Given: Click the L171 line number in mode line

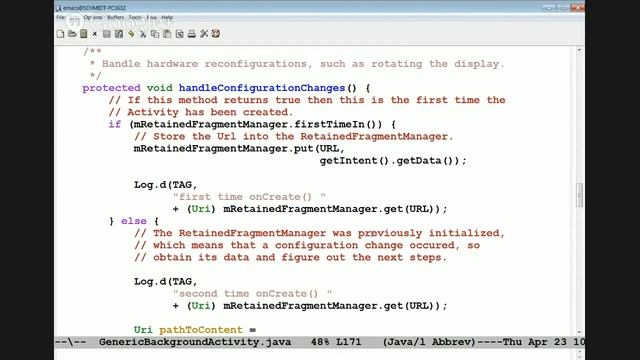Looking at the screenshot, I should [x=349, y=342].
